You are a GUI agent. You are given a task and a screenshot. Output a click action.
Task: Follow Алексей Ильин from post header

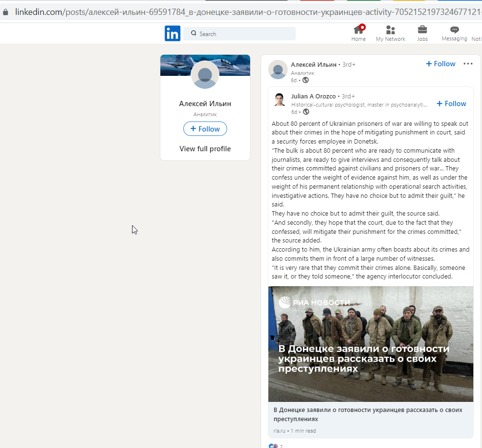pos(441,64)
